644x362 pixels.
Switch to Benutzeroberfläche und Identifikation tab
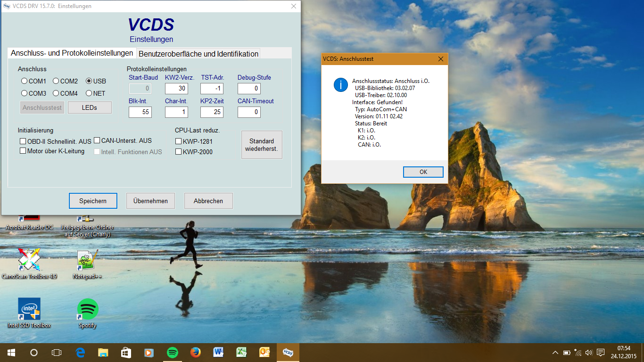pos(198,54)
